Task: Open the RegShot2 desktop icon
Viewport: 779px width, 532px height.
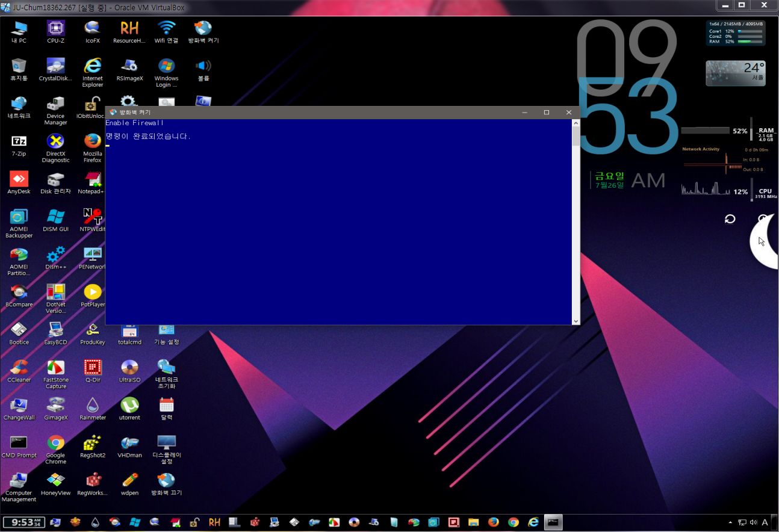Action: (x=92, y=446)
